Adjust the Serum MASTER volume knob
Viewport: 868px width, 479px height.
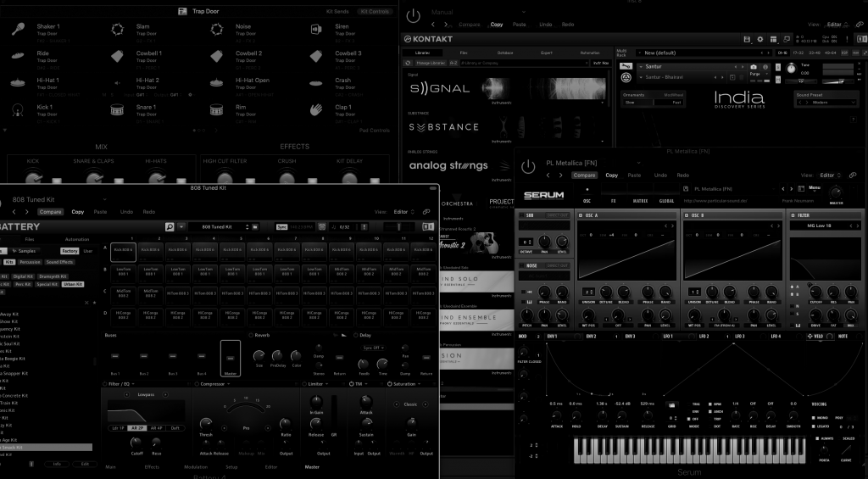tap(836, 192)
